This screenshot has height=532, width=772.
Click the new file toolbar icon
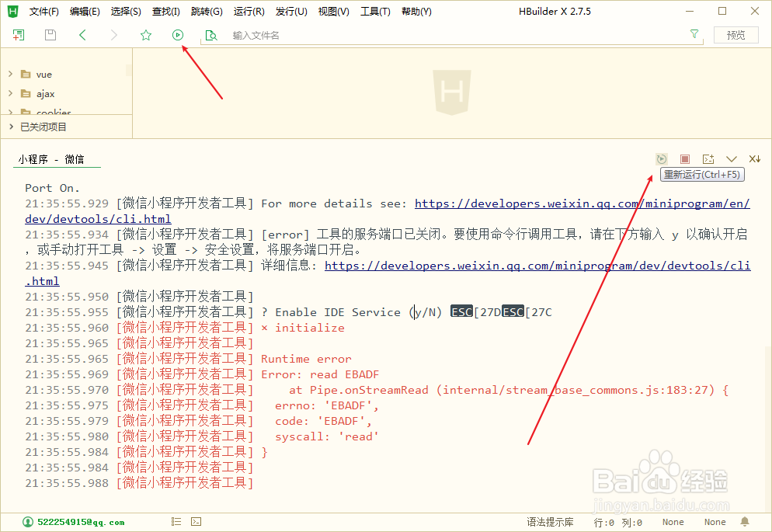[19, 35]
